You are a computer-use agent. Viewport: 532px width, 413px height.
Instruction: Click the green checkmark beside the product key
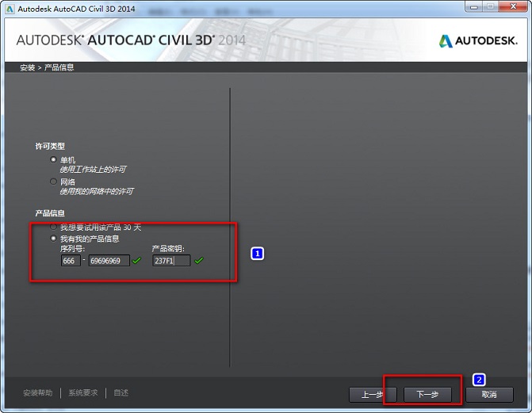pyautogui.click(x=199, y=261)
